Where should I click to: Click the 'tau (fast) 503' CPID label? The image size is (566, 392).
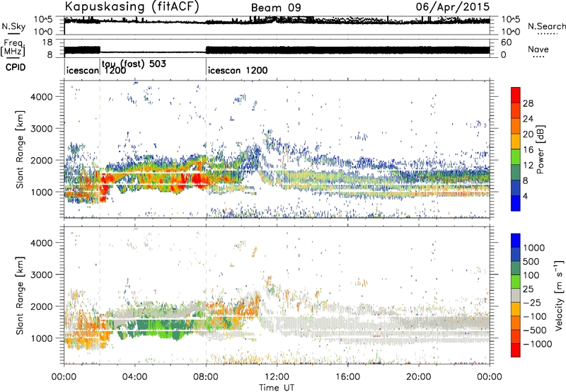(x=134, y=64)
